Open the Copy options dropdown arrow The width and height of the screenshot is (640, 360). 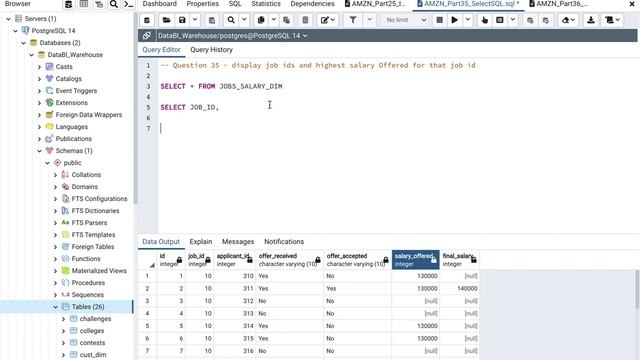[273, 20]
